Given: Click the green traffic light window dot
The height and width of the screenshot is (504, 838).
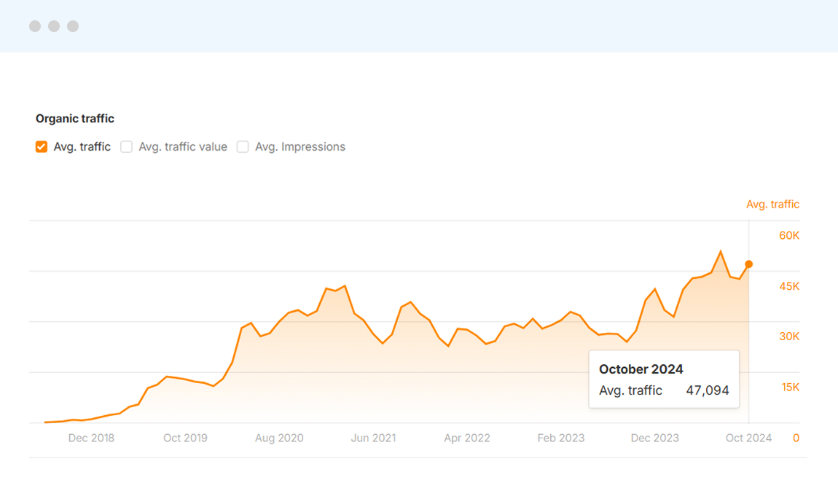Looking at the screenshot, I should [73, 25].
